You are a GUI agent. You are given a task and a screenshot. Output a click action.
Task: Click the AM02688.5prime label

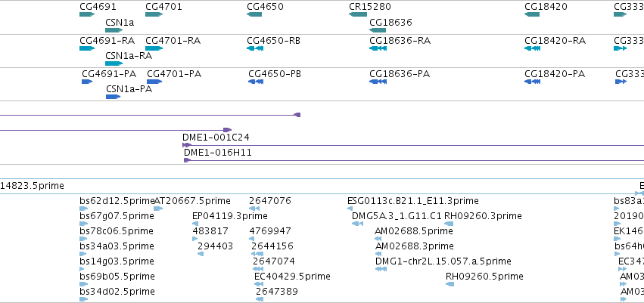point(414,230)
